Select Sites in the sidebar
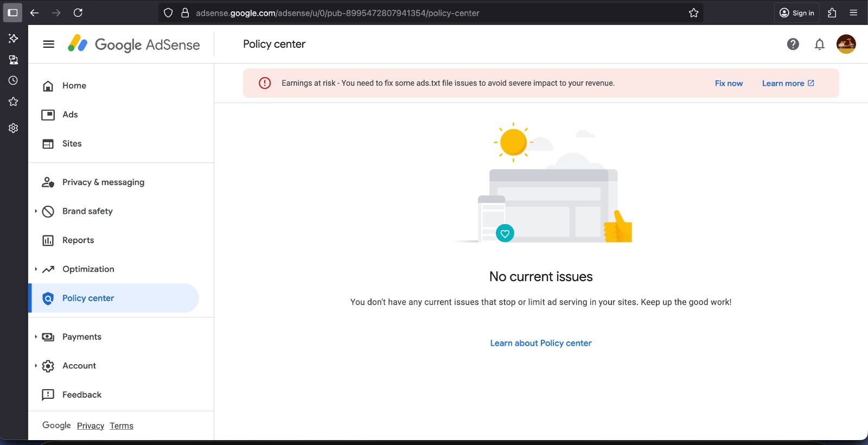This screenshot has height=445, width=868. [72, 144]
